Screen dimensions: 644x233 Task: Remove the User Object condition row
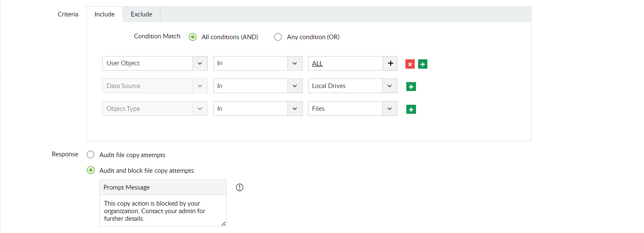(x=410, y=64)
